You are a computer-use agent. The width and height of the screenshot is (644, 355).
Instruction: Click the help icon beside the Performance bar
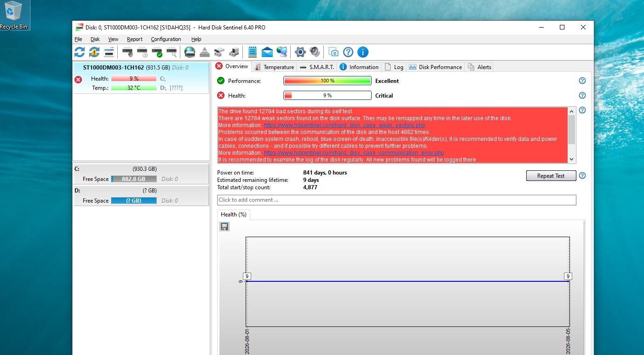coord(582,81)
